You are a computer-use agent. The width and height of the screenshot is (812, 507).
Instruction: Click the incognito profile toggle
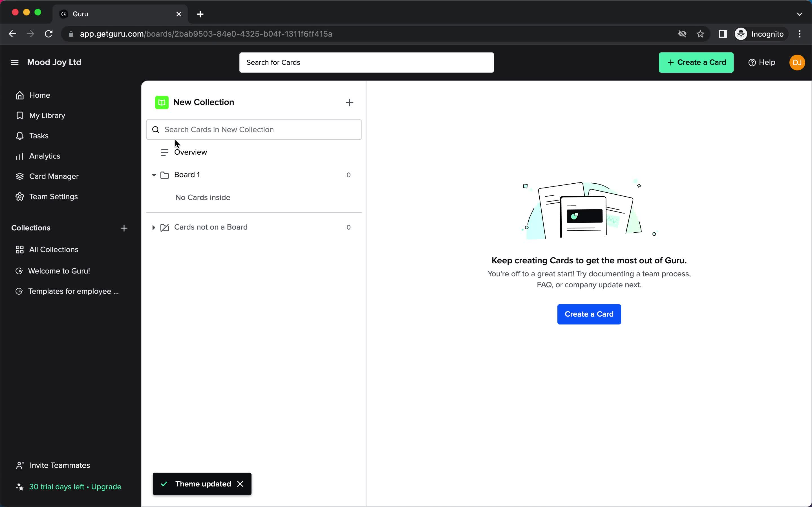(759, 34)
